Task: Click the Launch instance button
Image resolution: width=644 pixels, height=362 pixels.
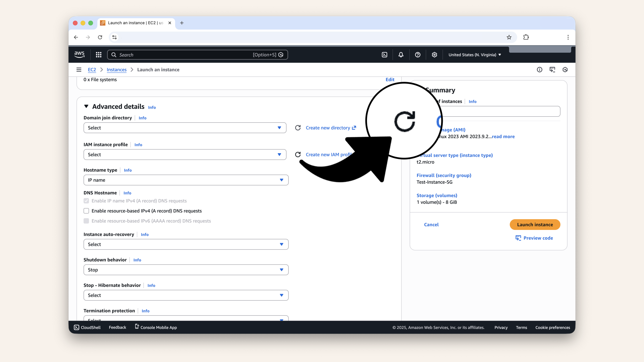Action: (x=535, y=225)
